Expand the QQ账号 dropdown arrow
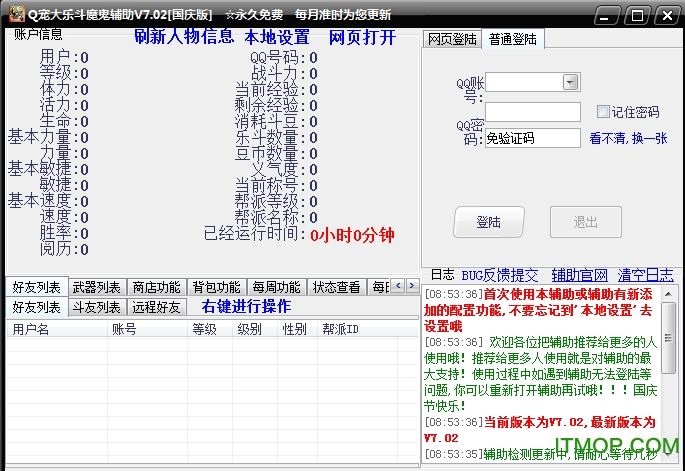This screenshot has height=471, width=685. pyautogui.click(x=571, y=82)
